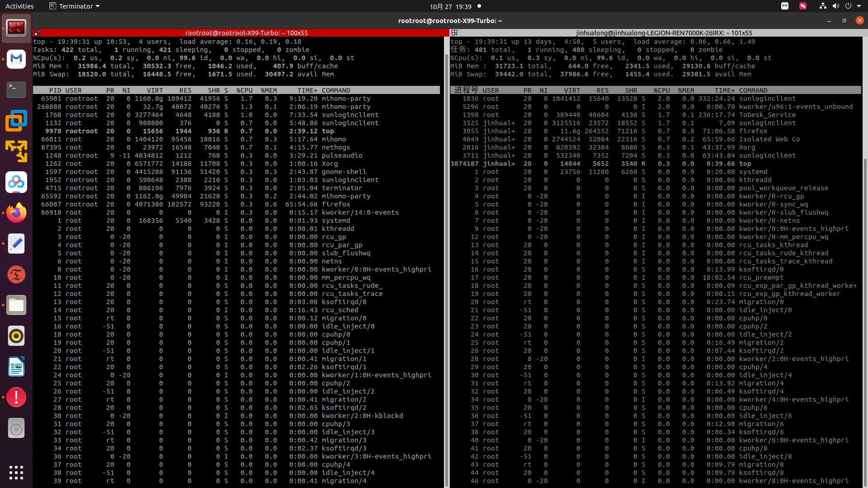Open the Terminator app menu dropdown
868x488 pixels.
click(x=75, y=6)
